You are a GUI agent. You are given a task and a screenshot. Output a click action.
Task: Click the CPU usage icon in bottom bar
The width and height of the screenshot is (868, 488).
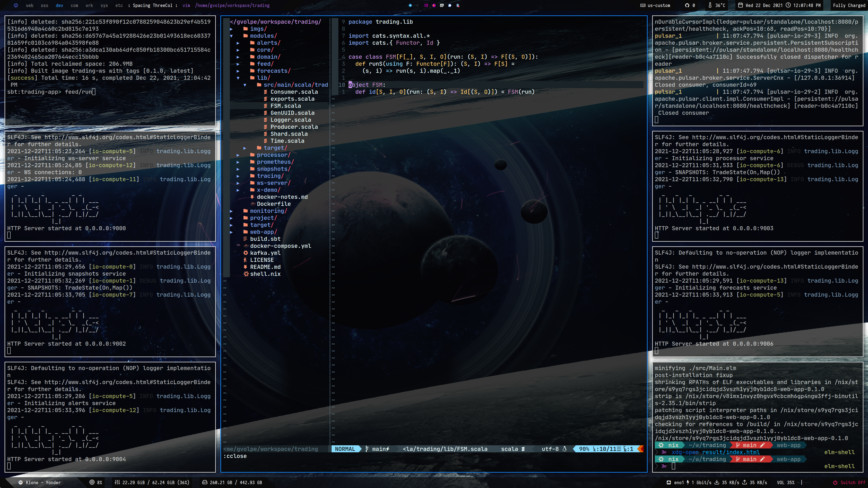[92, 482]
